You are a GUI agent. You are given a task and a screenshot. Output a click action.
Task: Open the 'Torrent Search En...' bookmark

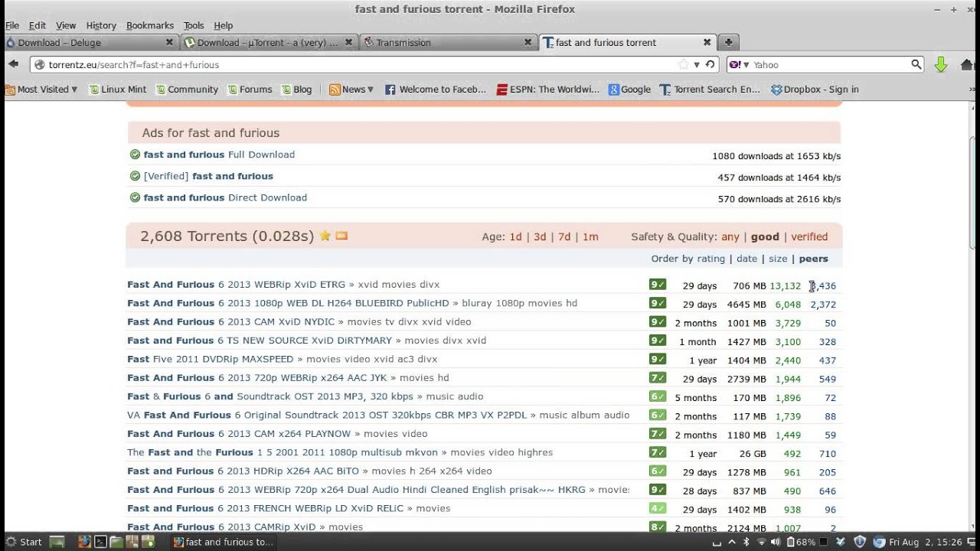[x=710, y=90]
